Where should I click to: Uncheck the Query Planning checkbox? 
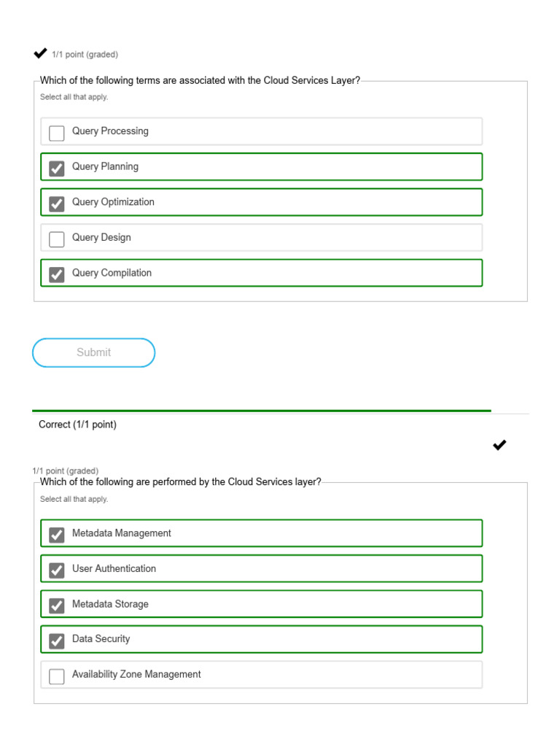(x=57, y=169)
